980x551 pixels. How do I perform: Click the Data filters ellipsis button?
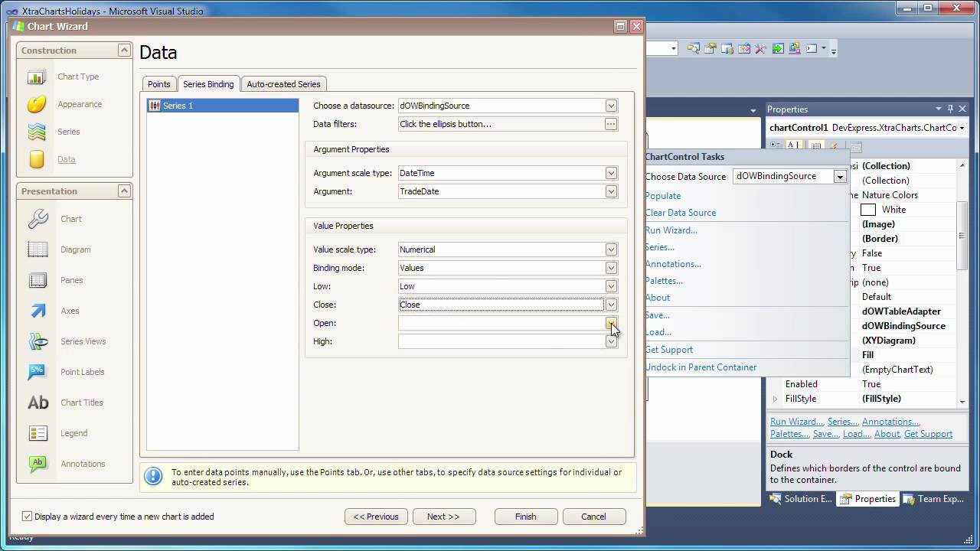[x=611, y=124]
